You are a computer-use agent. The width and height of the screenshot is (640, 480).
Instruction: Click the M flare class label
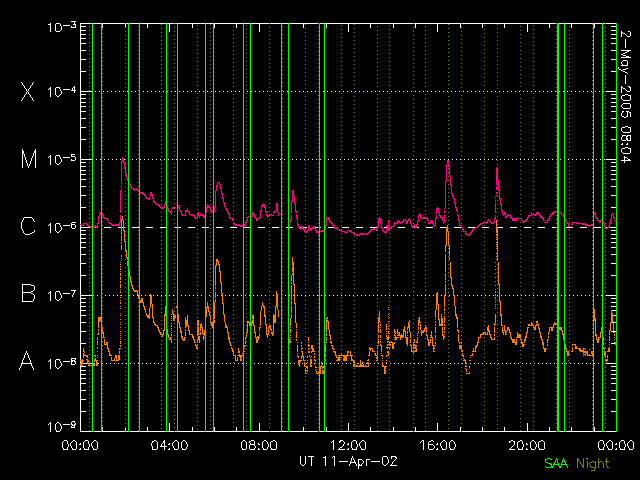(29, 159)
